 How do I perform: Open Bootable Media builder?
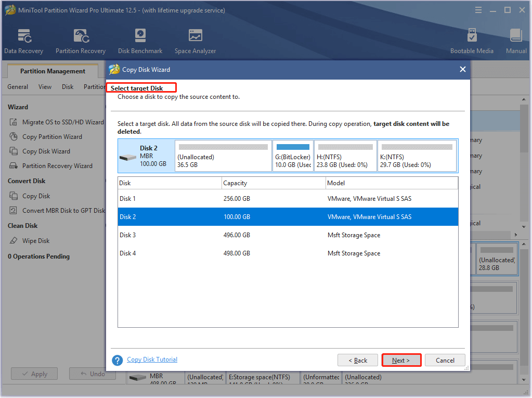(x=472, y=41)
